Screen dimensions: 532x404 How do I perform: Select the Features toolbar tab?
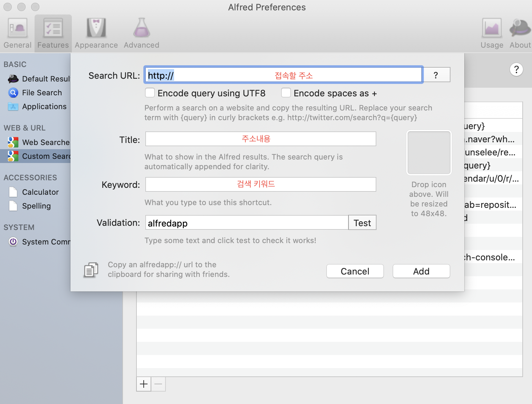[x=53, y=33]
